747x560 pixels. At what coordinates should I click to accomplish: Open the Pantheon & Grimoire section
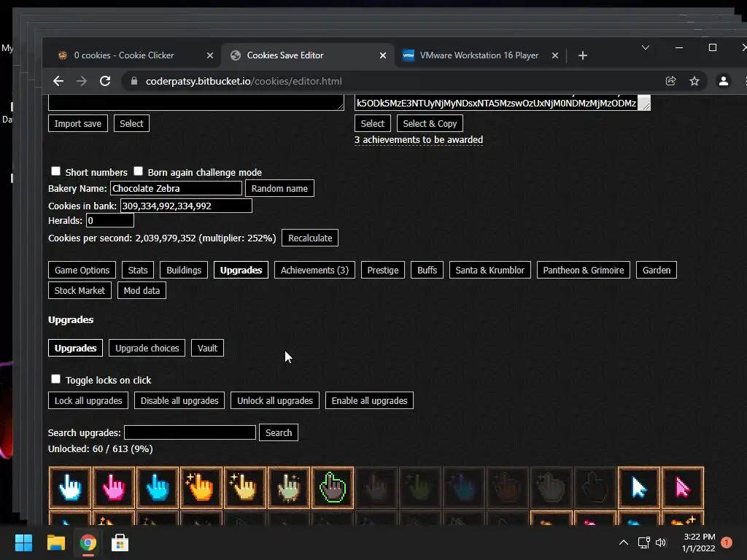coord(584,270)
